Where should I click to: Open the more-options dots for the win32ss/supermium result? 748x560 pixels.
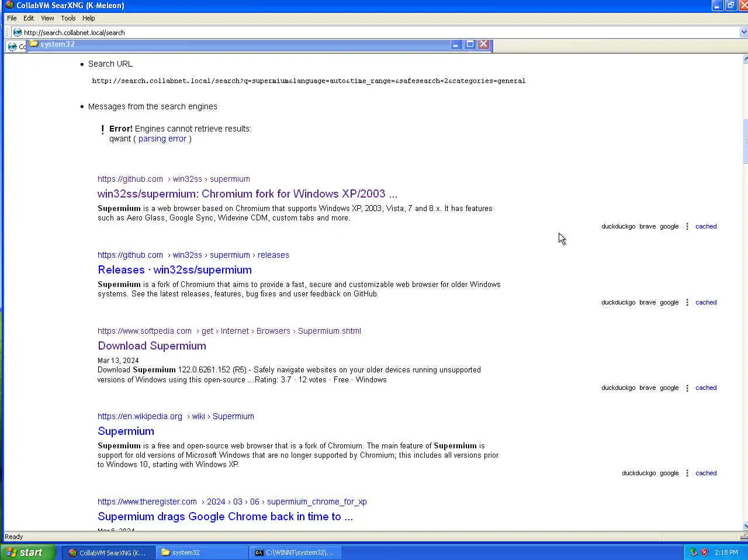687,226
